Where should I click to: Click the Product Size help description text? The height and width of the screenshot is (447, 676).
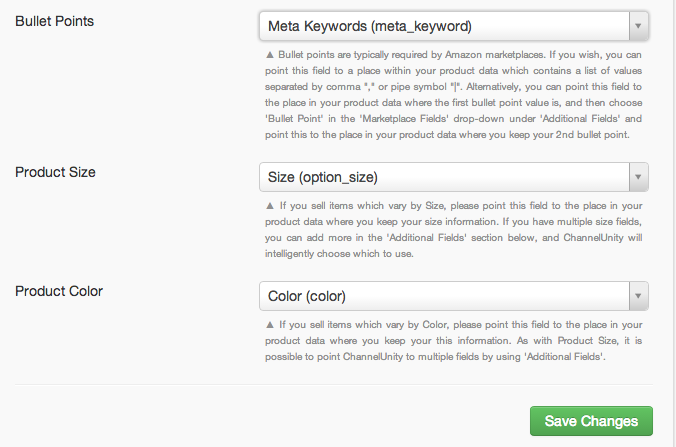point(454,230)
